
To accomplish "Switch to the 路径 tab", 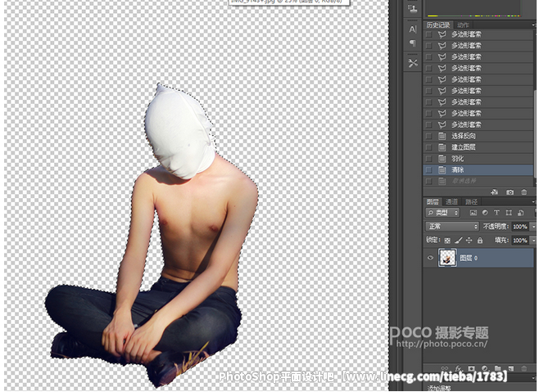I will point(471,202).
